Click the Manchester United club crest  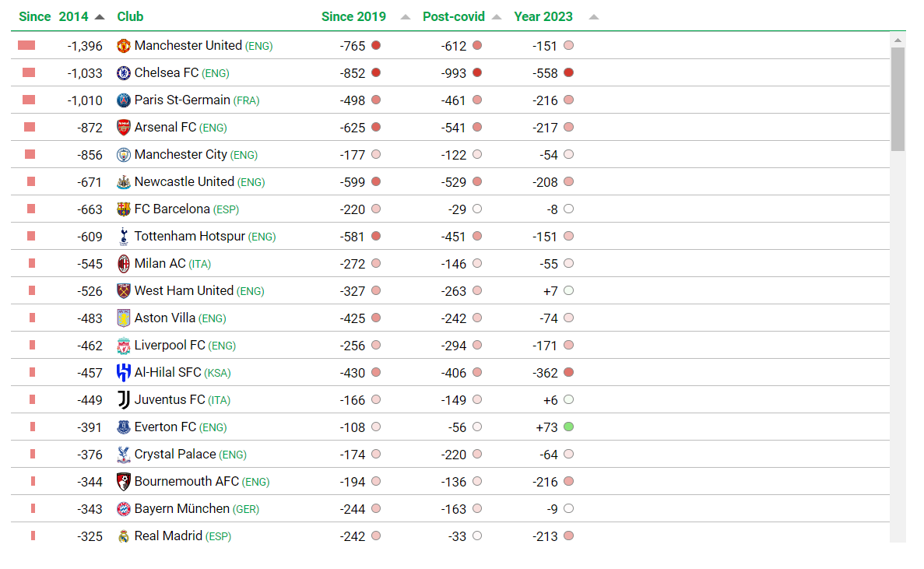coord(123,46)
